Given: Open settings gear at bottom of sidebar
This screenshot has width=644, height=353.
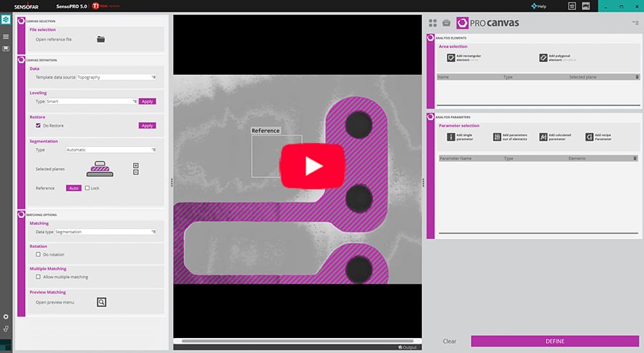Looking at the screenshot, I should 6,317.
